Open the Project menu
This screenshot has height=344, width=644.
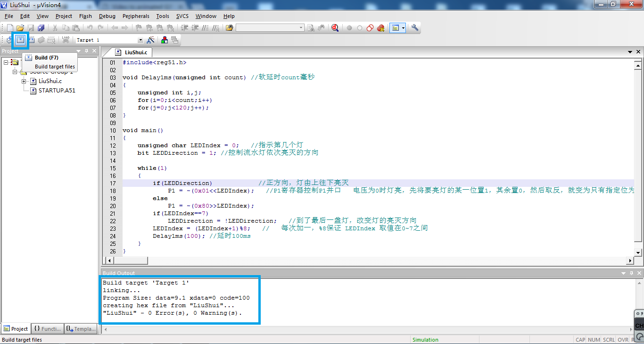[x=64, y=16]
